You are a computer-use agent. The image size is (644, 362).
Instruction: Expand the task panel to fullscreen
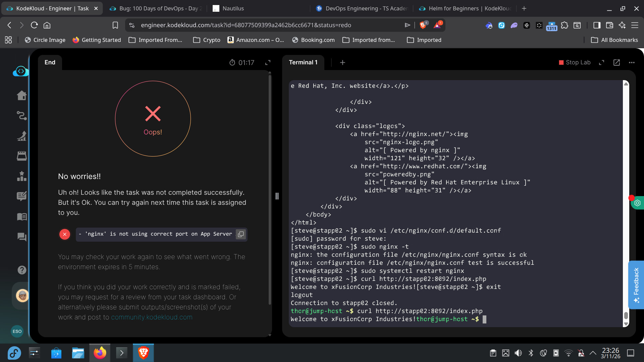pyautogui.click(x=268, y=62)
